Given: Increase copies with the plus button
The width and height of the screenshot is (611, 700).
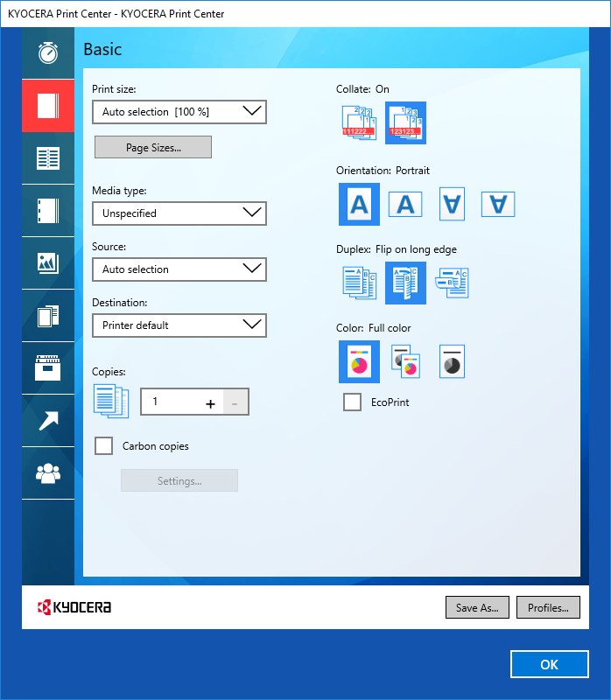Looking at the screenshot, I should [210, 403].
